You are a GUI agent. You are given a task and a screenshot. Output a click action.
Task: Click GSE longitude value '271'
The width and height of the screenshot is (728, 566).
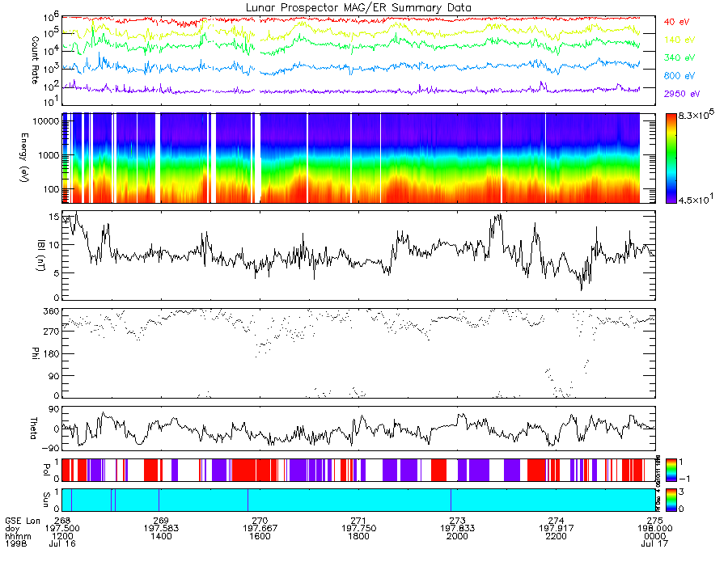coord(358,521)
